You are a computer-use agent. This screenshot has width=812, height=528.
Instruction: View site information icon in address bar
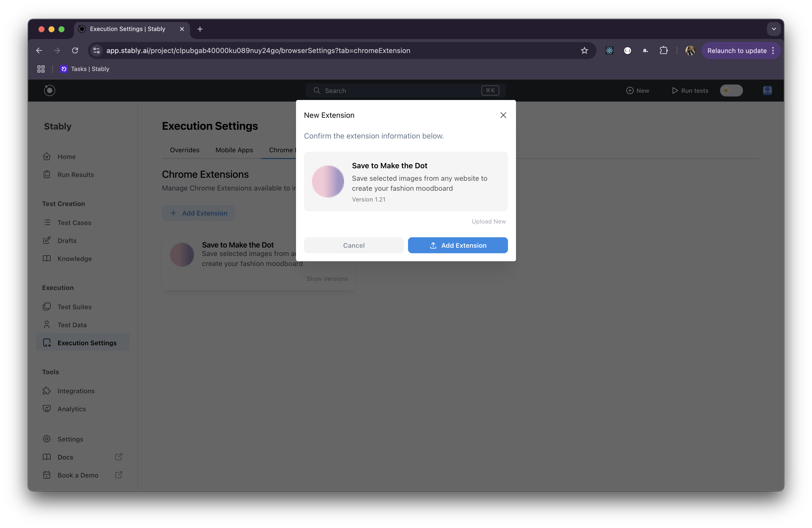96,50
